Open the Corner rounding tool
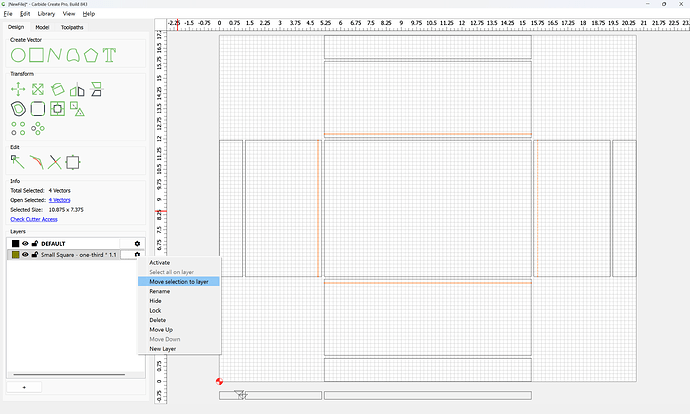This screenshot has height=414, width=690. click(x=38, y=109)
